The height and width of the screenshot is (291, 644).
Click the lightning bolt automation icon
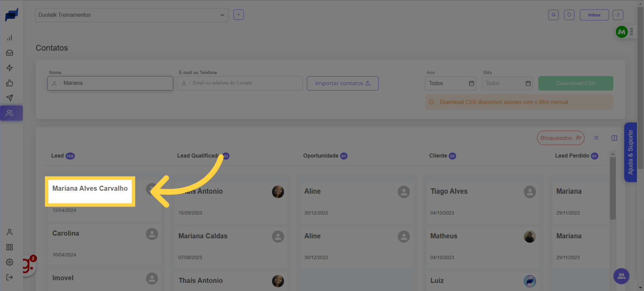pos(10,68)
